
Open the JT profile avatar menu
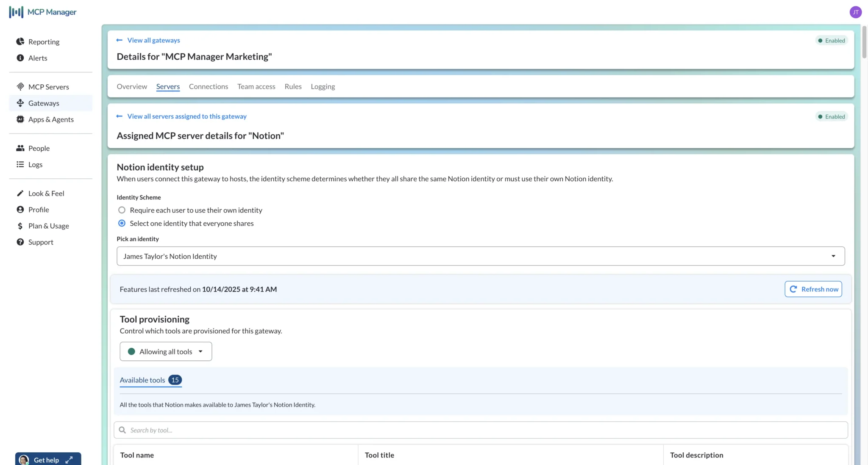pos(856,12)
